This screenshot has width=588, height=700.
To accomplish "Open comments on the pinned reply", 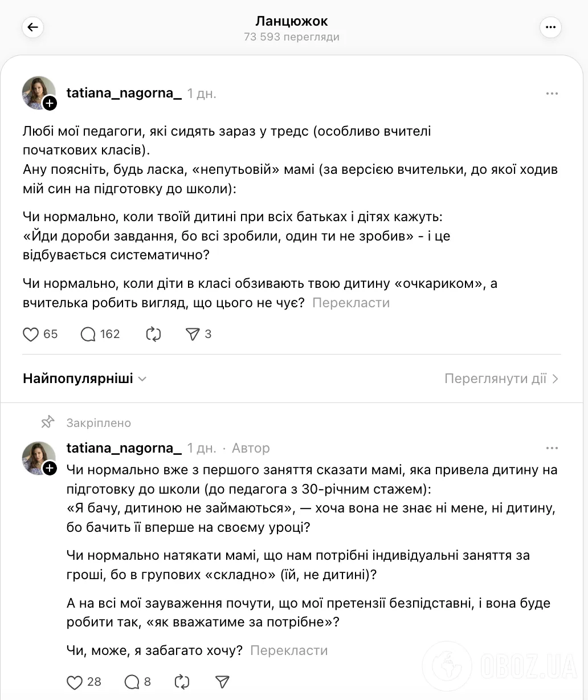I will (x=133, y=682).
